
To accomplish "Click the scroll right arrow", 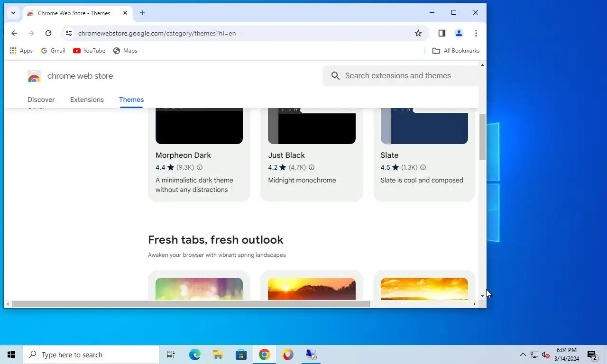I will point(475,304).
